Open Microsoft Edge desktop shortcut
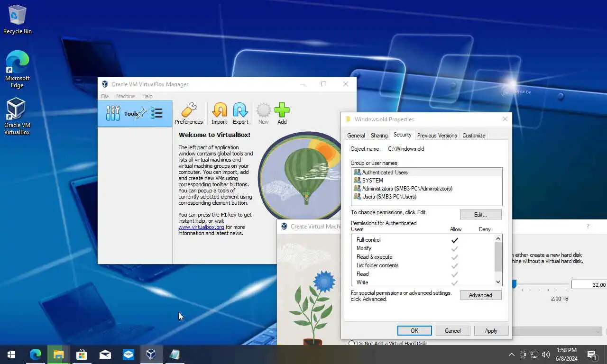This screenshot has width=607, height=364. [x=17, y=69]
